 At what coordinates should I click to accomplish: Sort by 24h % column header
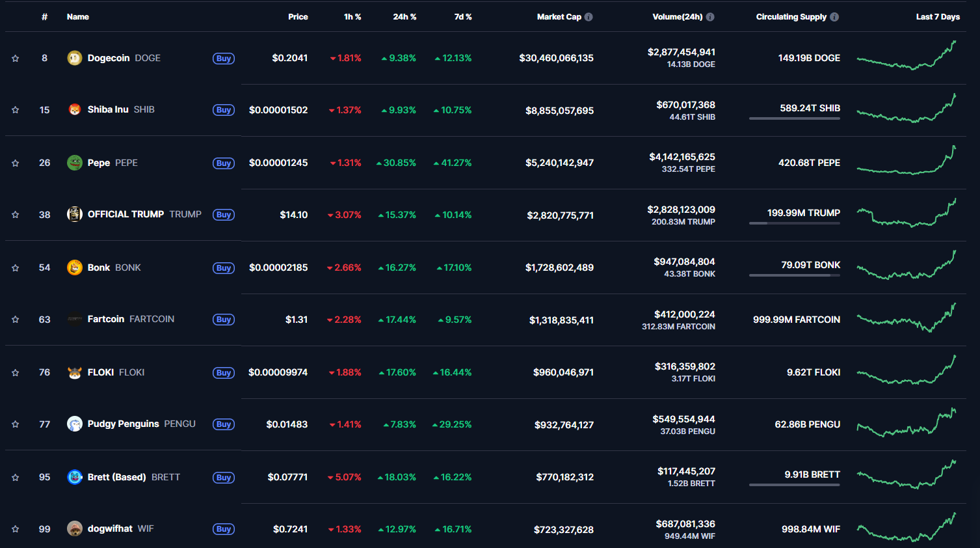pos(404,17)
